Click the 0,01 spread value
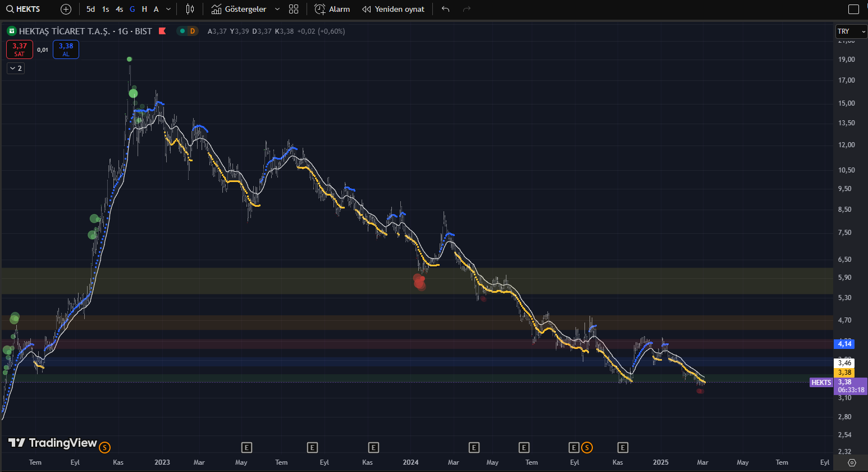Screen dimensions: 868x472 tap(43, 50)
